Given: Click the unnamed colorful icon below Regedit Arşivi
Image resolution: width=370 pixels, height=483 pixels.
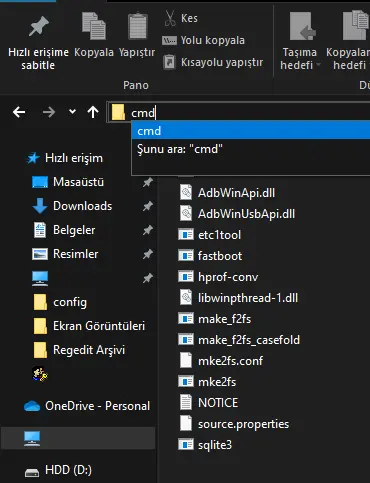Looking at the screenshot, I should tap(40, 374).
